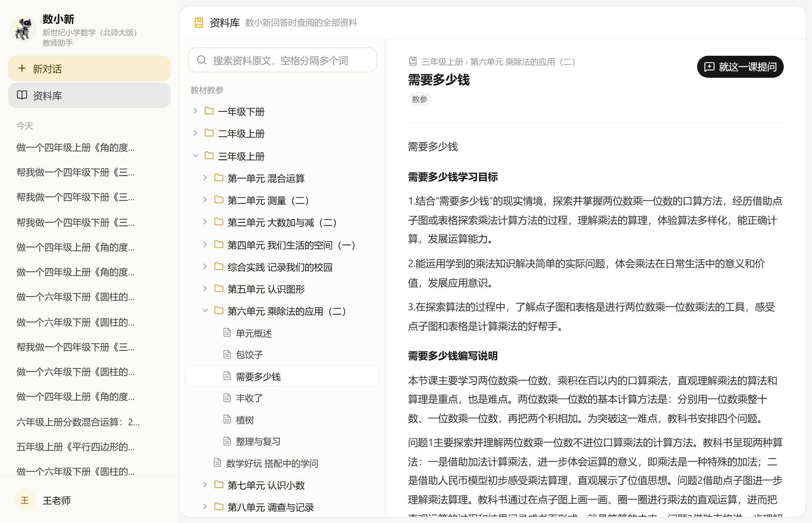The image size is (812, 523).
Task: Open the 资料库 sidebar menu item
Action: pos(89,95)
